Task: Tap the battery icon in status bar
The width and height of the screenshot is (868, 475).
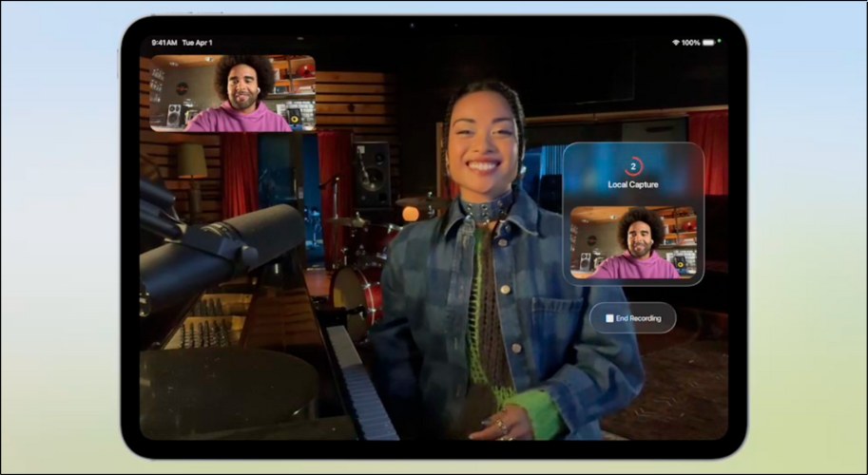Action: 707,43
